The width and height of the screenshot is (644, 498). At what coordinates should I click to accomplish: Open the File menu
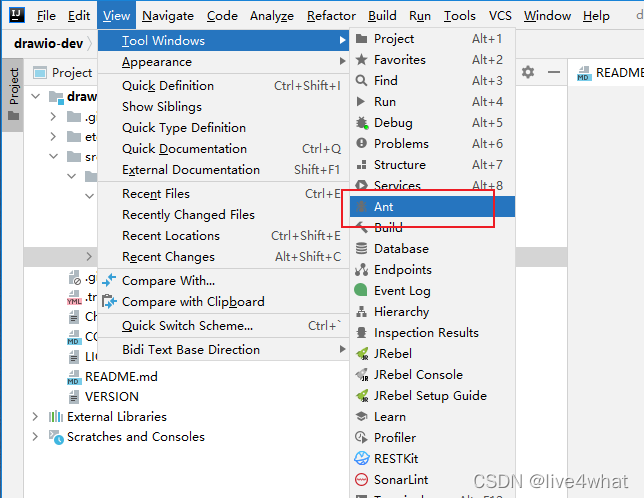(x=46, y=16)
